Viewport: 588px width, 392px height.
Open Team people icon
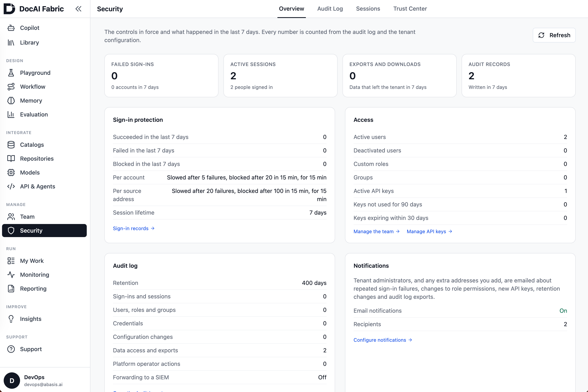(11, 217)
